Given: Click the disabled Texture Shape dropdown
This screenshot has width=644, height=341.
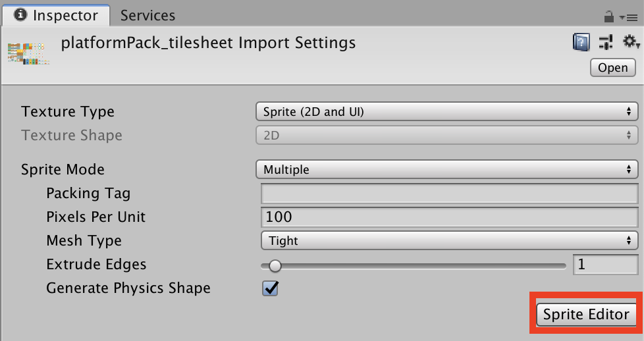Looking at the screenshot, I should click(446, 135).
